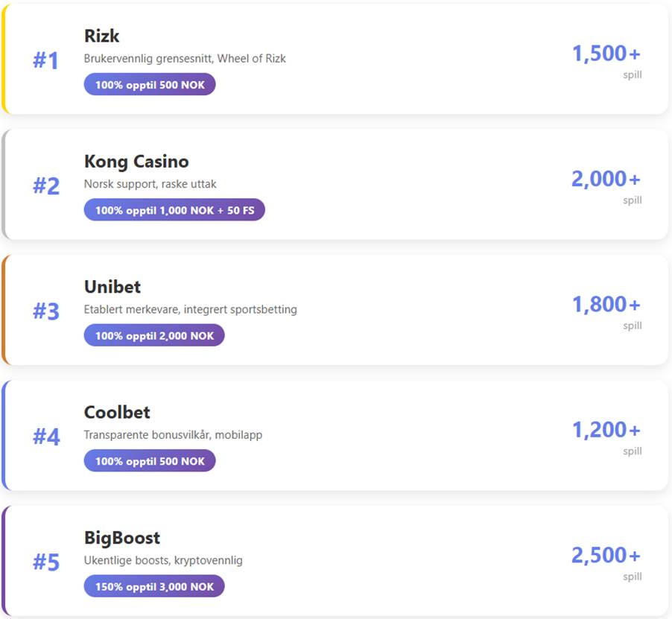Select the 100% opptil 2,000 NOK badge

click(x=154, y=336)
